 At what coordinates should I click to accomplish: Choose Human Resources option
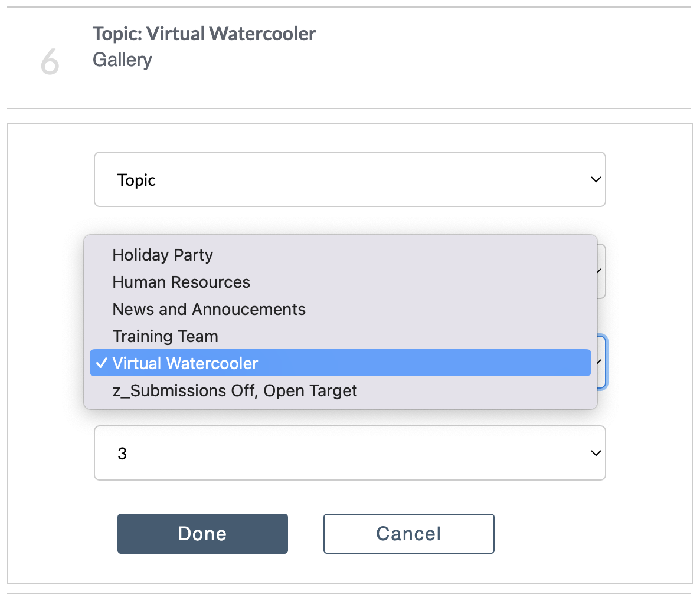[340, 282]
